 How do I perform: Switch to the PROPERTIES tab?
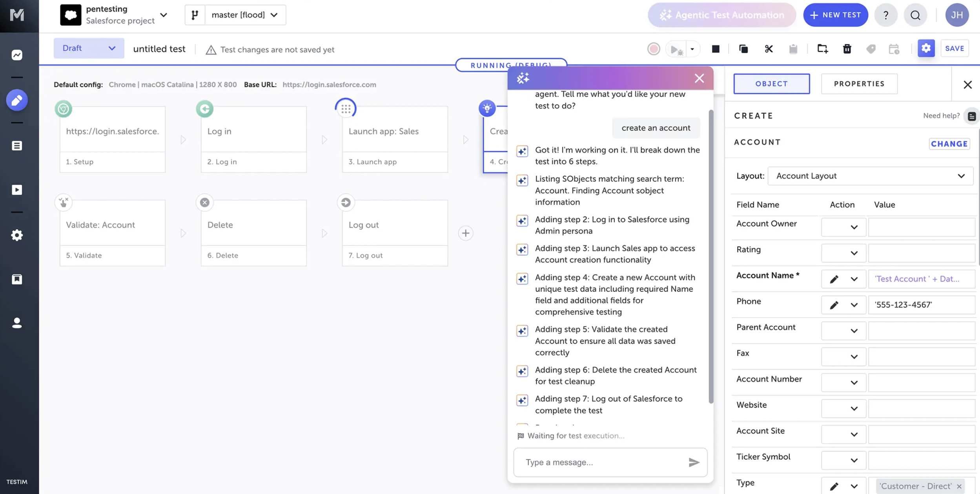[x=859, y=84]
